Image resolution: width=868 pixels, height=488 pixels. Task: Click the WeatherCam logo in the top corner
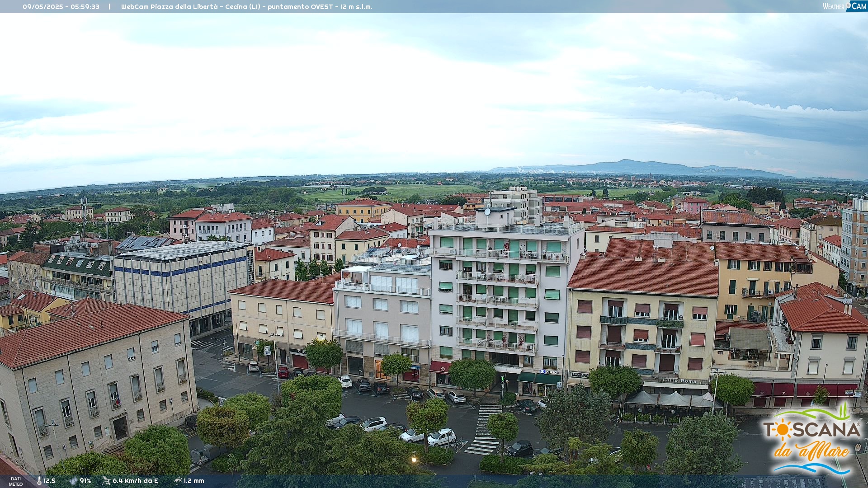point(844,6)
